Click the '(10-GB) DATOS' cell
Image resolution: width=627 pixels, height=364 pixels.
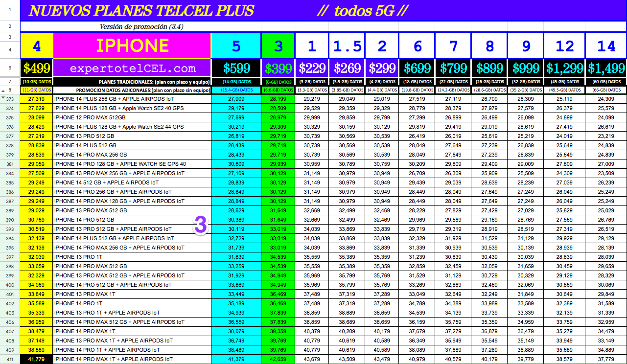point(37,82)
